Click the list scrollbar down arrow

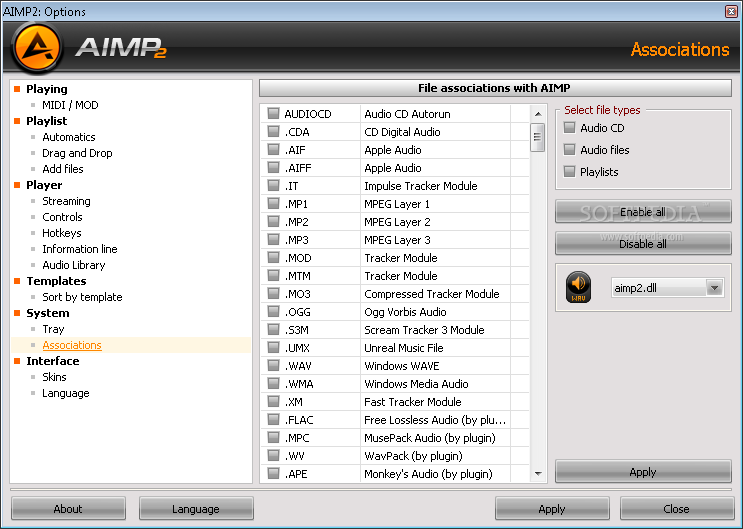coord(538,474)
